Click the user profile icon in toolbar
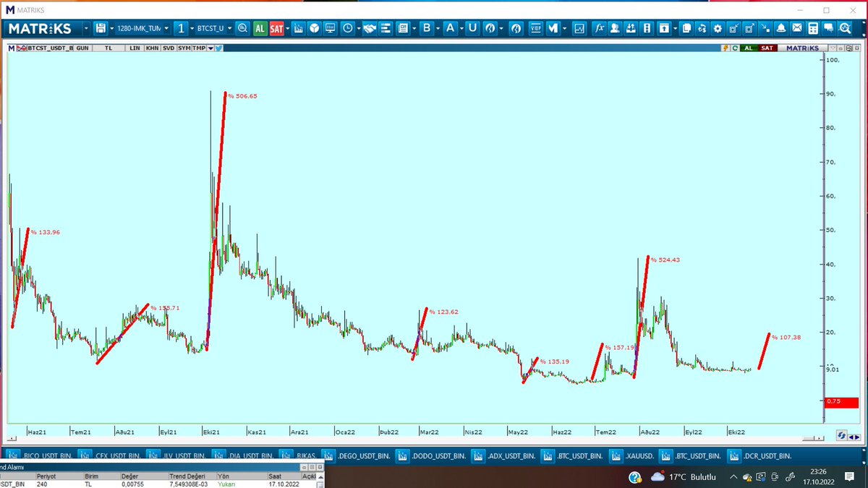Viewport: 868px width, 488px height. coord(615,28)
